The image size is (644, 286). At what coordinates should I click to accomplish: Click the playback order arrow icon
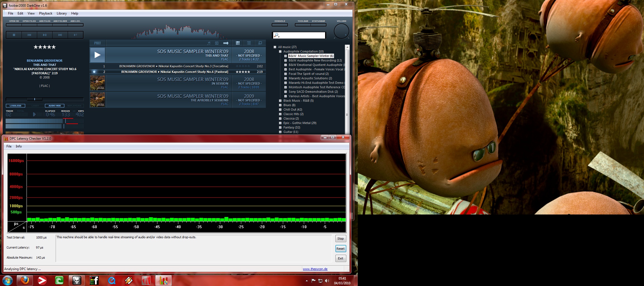pyautogui.click(x=226, y=43)
